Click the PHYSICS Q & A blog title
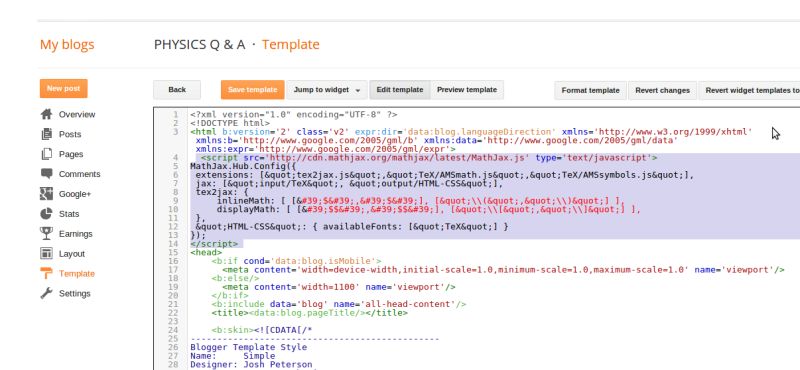800x370 pixels. [x=199, y=44]
